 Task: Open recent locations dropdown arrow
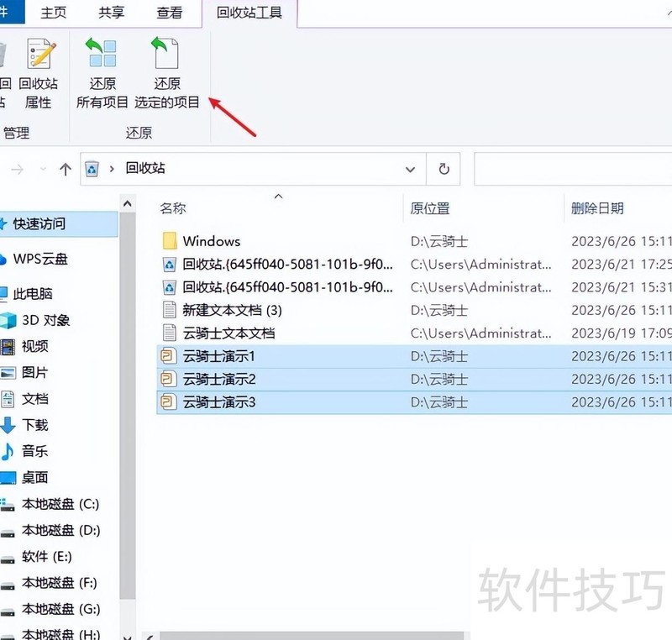(43, 169)
